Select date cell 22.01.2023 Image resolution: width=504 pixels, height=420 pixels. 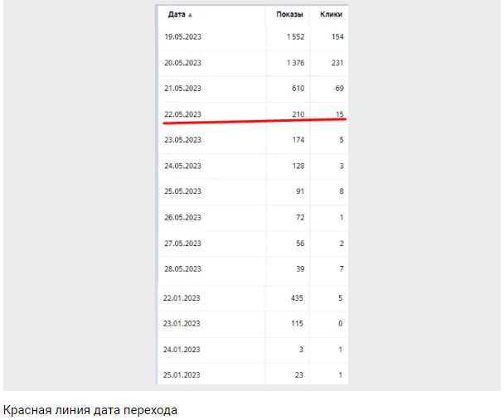182,298
